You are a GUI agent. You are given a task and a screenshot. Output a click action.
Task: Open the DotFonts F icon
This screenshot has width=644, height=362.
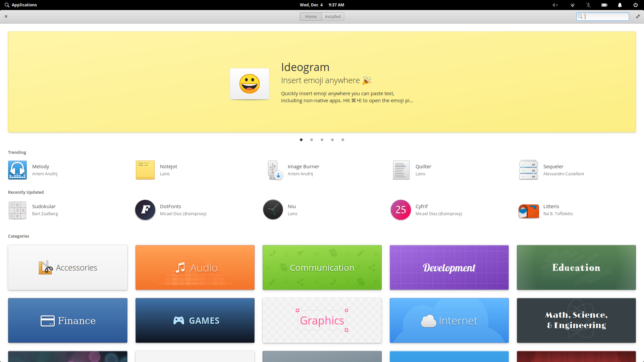[x=145, y=210]
